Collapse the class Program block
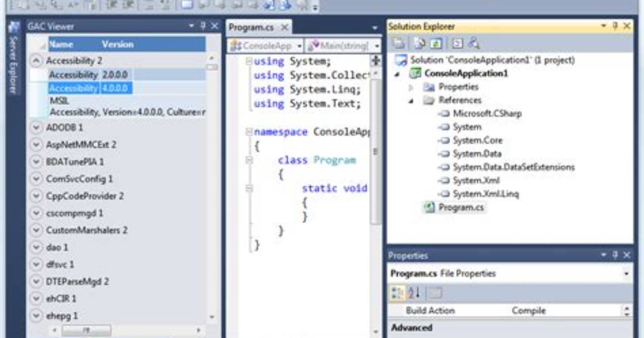Image resolution: width=644 pixels, height=338 pixels. point(249,160)
